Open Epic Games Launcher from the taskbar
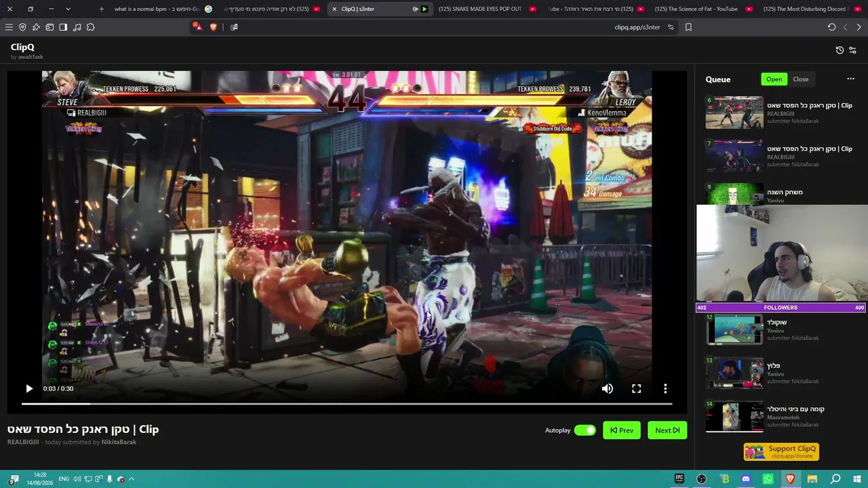The width and height of the screenshot is (868, 488). click(x=679, y=479)
